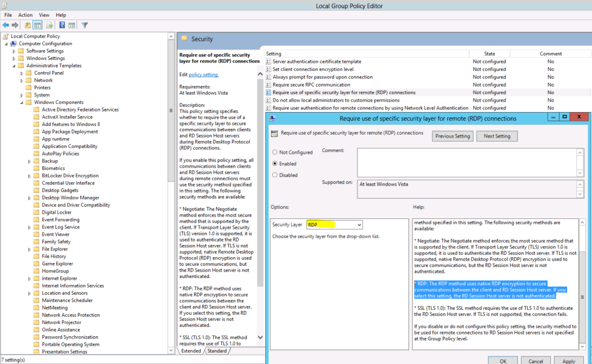This screenshot has height=364, width=592.
Task: Toggle the Show/Hide Console Tree icon
Action: pyautogui.click(x=37, y=25)
